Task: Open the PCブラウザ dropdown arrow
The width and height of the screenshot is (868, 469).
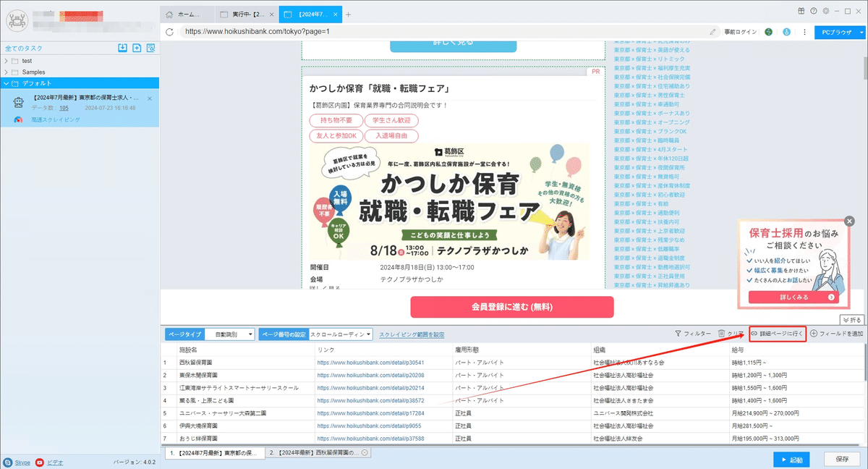Action: coord(861,32)
